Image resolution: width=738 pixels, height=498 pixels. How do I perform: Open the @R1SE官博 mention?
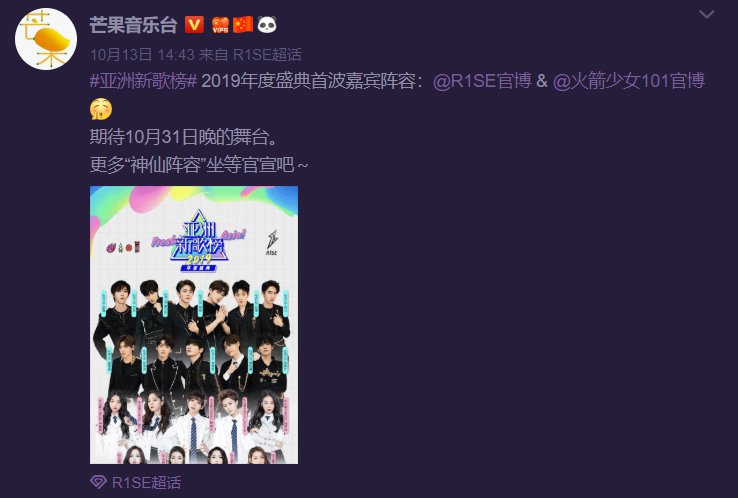[x=482, y=81]
